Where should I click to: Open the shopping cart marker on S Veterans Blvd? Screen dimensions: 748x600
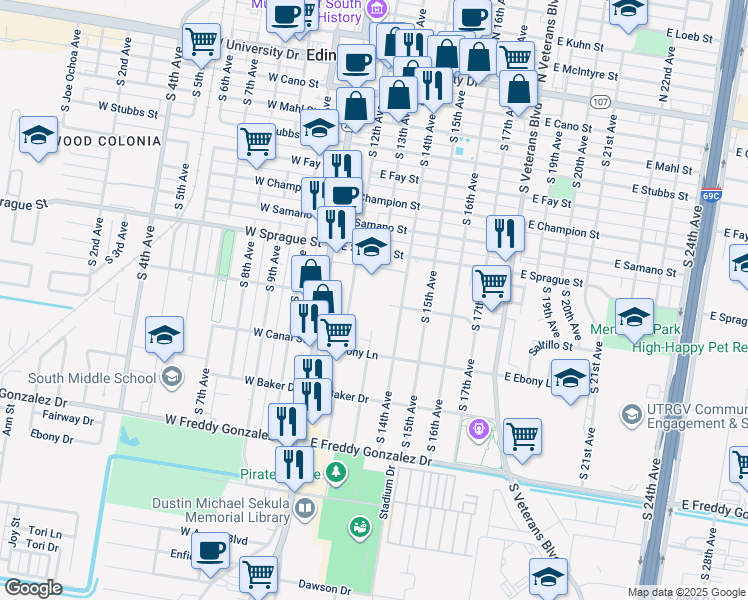click(x=522, y=435)
